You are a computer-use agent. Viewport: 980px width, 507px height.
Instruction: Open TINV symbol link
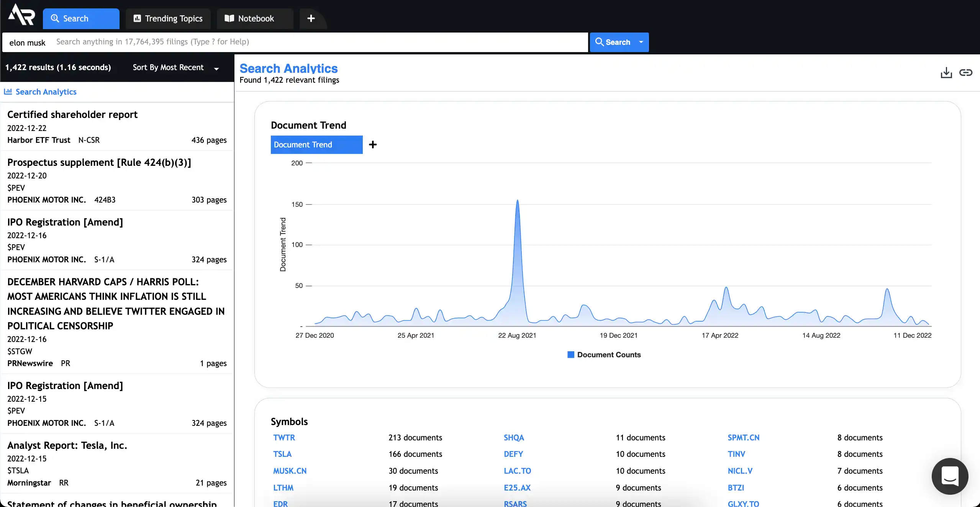pyautogui.click(x=736, y=454)
